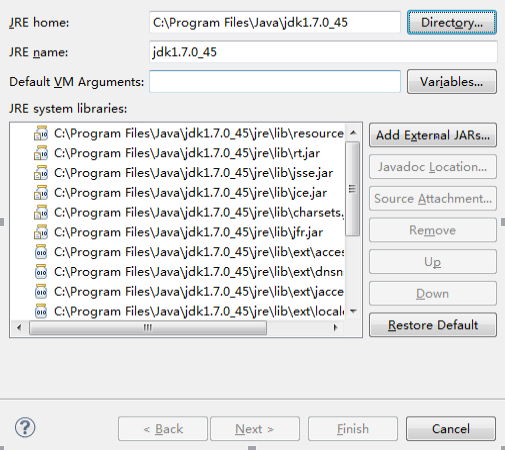Click the Javadoc Location... button
Image resolution: width=505 pixels, height=450 pixels.
(x=433, y=167)
